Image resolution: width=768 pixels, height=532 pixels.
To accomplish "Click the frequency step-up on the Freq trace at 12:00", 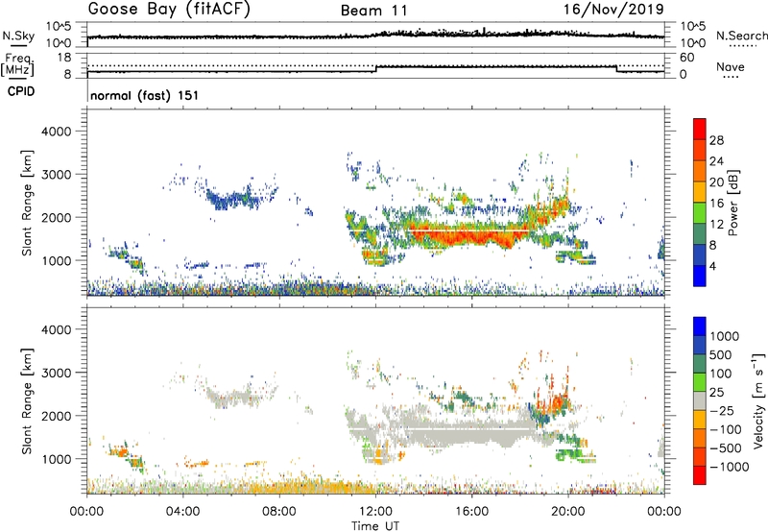I will (x=375, y=69).
